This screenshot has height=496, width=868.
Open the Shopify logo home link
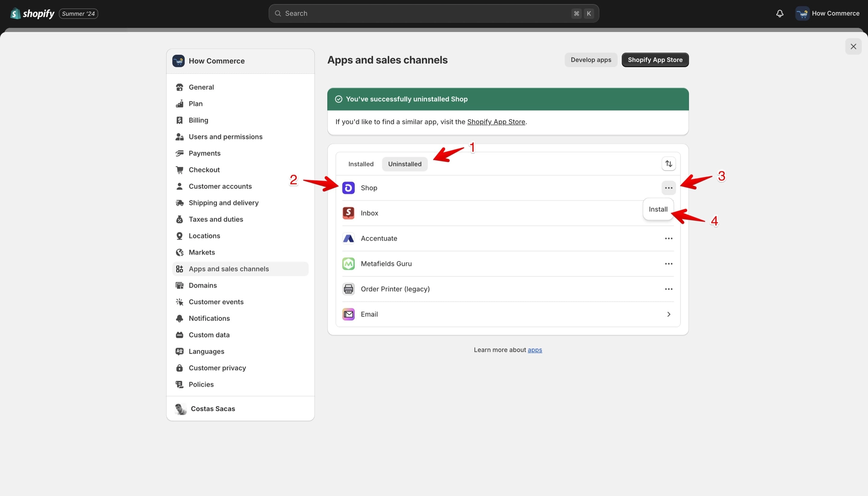[x=32, y=14]
